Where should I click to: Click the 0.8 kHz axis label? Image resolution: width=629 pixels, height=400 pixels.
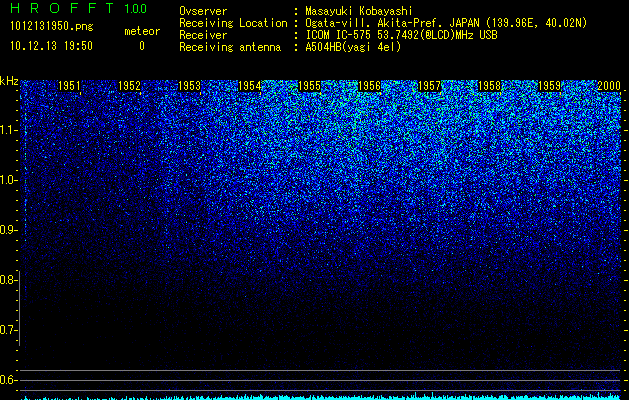pyautogui.click(x=7, y=280)
